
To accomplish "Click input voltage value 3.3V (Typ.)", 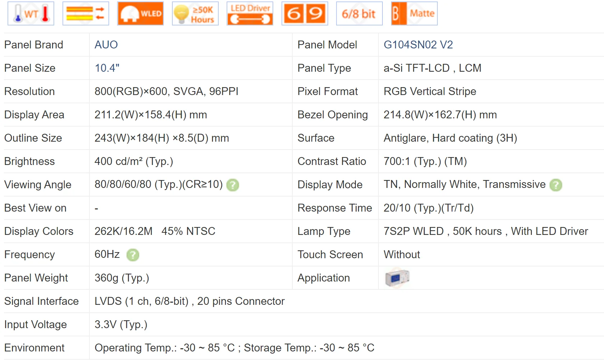I will point(121,325).
